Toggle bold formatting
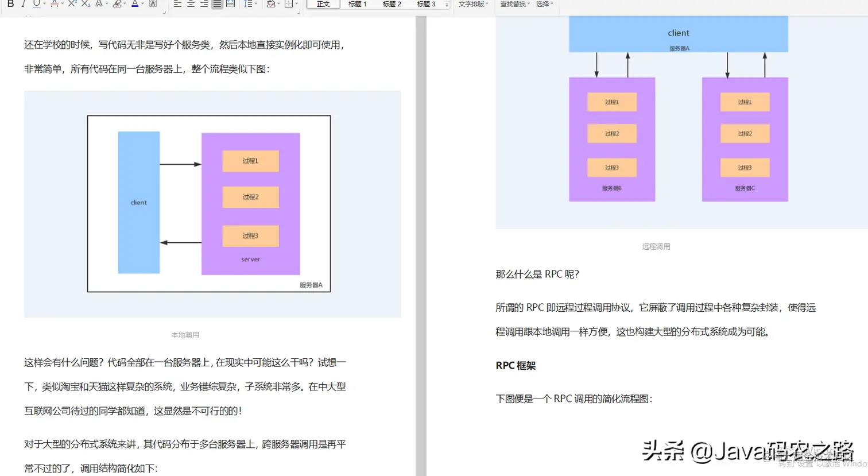This screenshot has width=868, height=476. pos(10,5)
